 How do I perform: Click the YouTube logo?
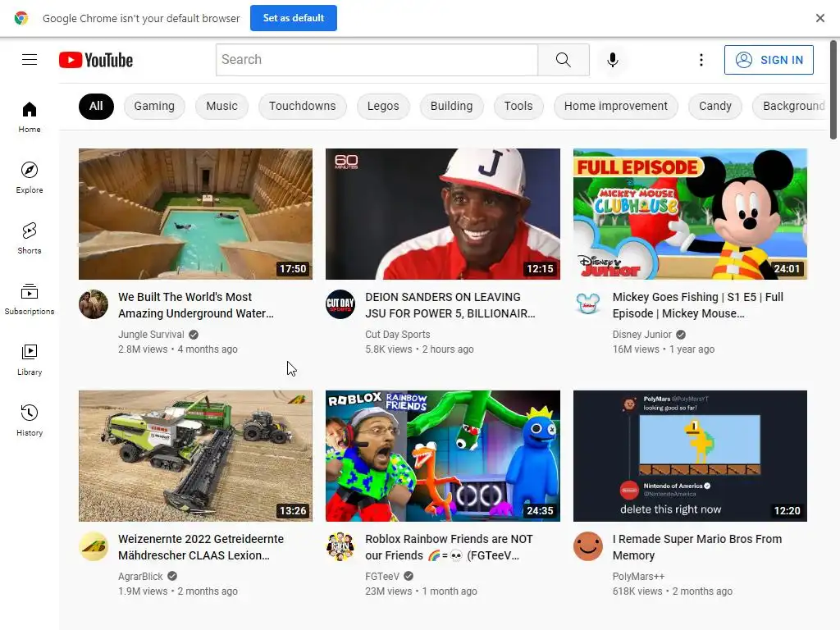click(x=96, y=60)
